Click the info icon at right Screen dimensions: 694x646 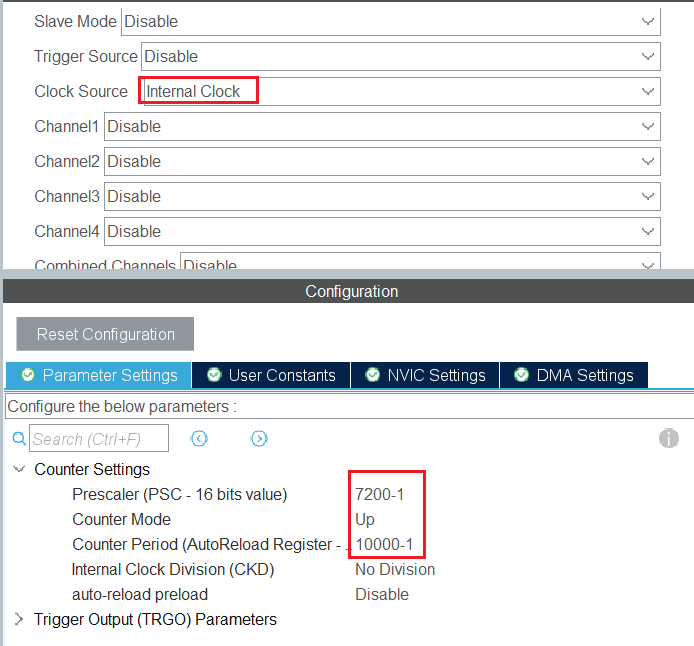[669, 439]
